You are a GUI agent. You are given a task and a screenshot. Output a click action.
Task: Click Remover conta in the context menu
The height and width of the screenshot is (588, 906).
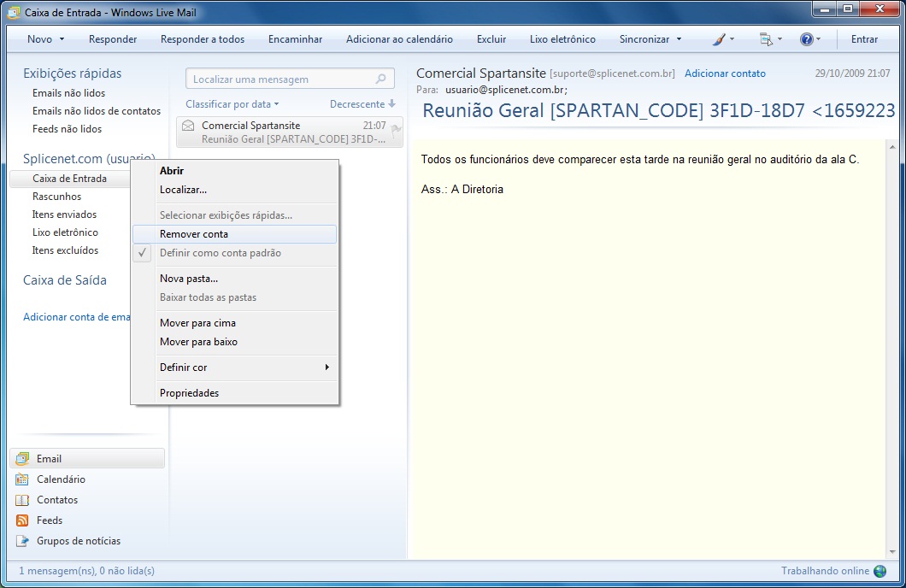tap(234, 234)
